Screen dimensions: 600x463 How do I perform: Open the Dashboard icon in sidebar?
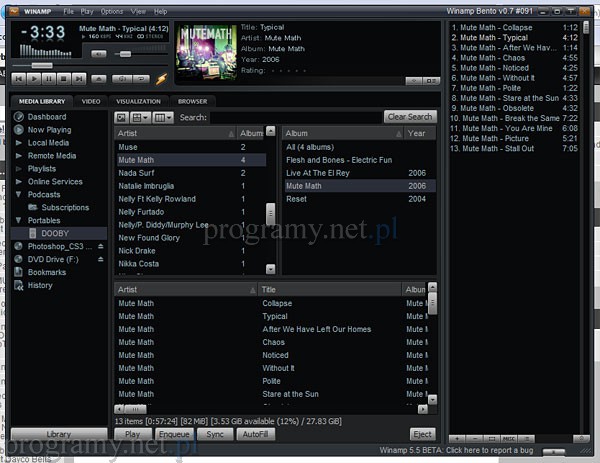[x=19, y=117]
